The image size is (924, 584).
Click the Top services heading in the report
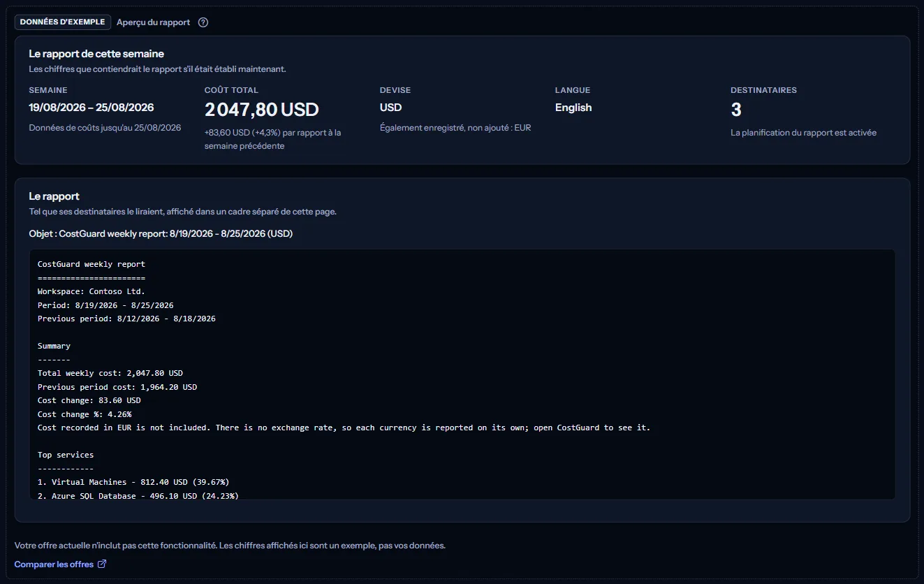[66, 455]
